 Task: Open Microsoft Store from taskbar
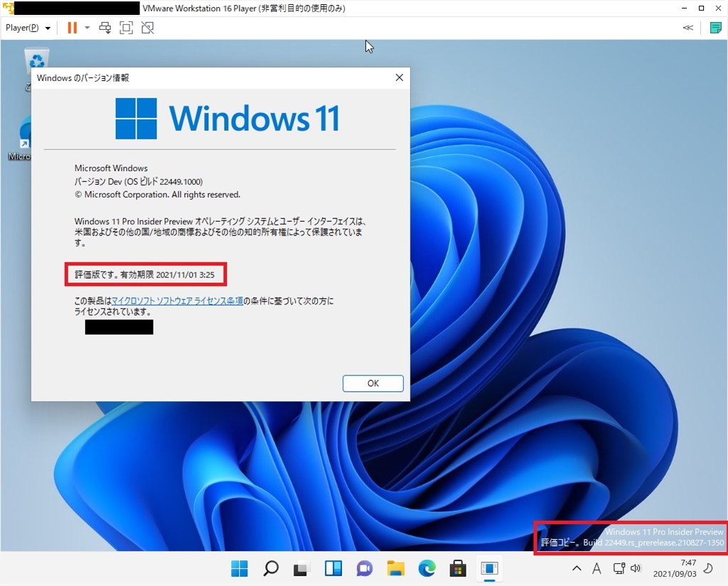coord(458,568)
